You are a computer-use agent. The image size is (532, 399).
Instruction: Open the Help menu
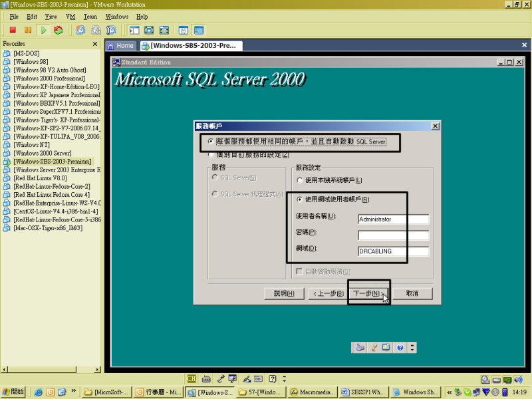(142, 17)
